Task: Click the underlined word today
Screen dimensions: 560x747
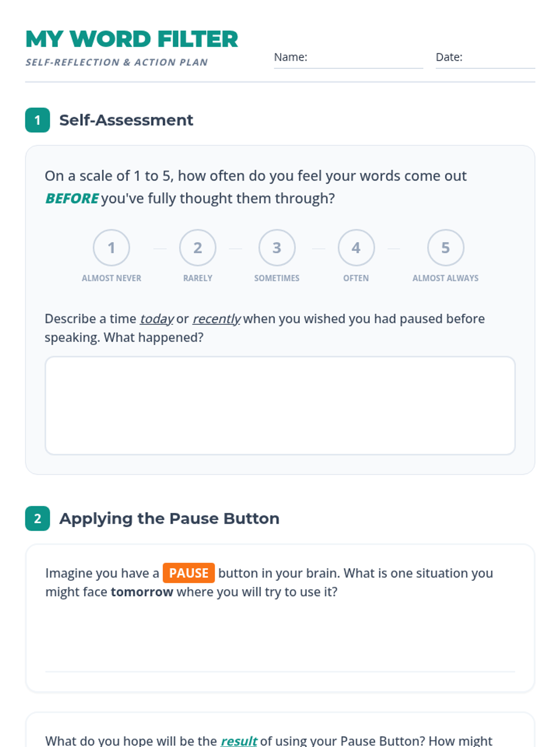Action: point(157,319)
